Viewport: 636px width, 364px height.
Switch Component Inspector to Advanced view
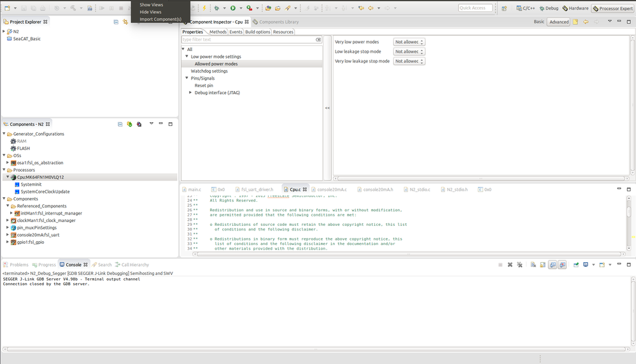tap(559, 22)
